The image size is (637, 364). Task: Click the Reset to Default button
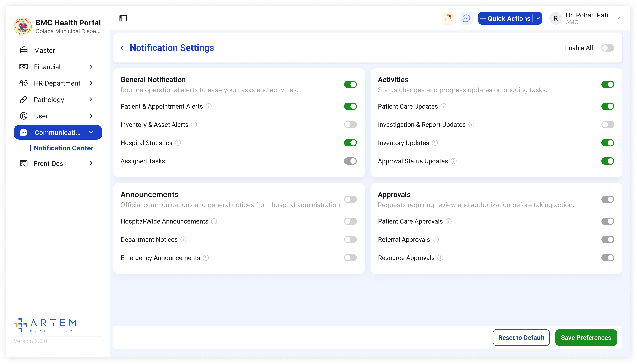pos(521,338)
